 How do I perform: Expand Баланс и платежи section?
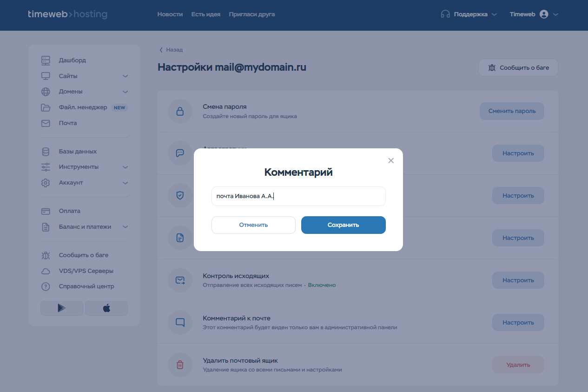(125, 227)
